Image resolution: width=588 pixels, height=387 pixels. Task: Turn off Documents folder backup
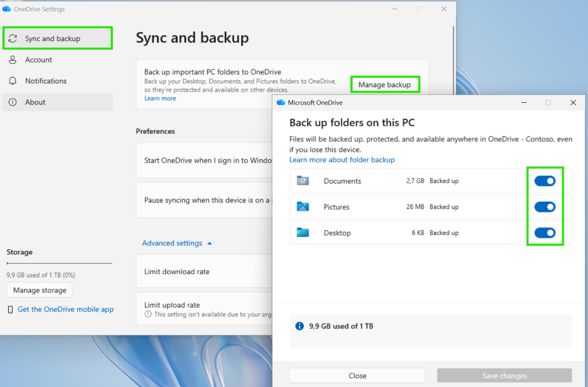pyautogui.click(x=545, y=181)
